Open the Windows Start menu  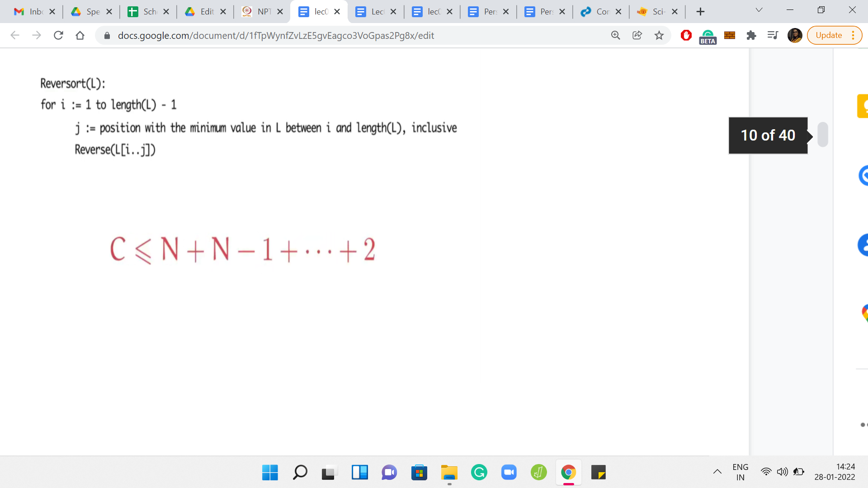[x=270, y=473]
